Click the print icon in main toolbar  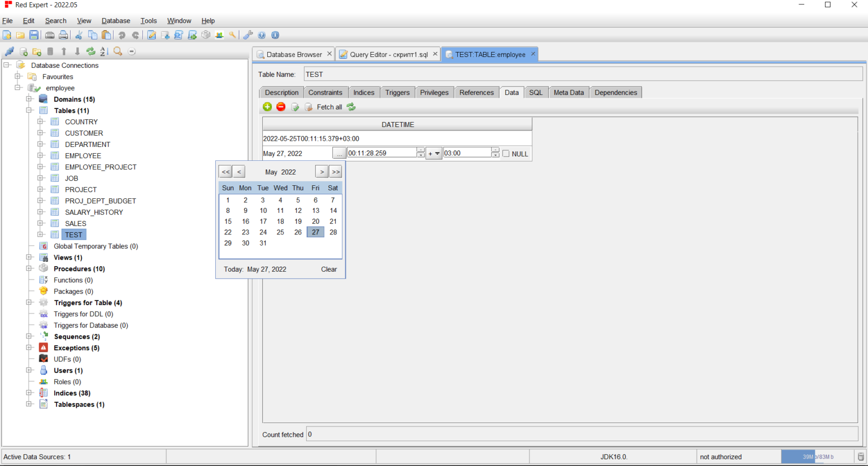pyautogui.click(x=50, y=35)
